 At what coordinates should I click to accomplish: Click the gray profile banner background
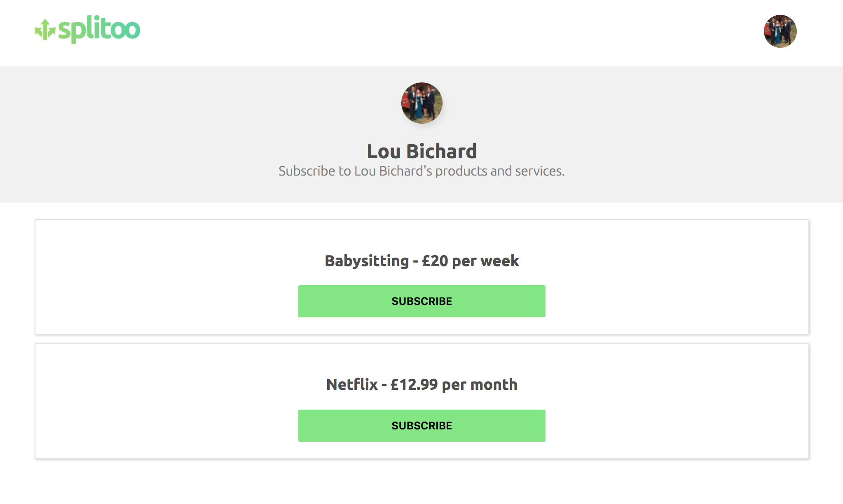coord(165,132)
